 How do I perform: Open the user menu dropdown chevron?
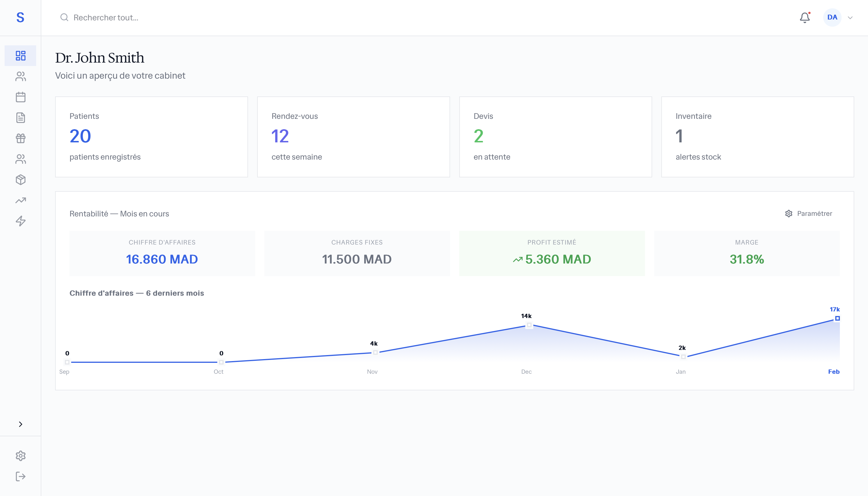[x=850, y=18]
